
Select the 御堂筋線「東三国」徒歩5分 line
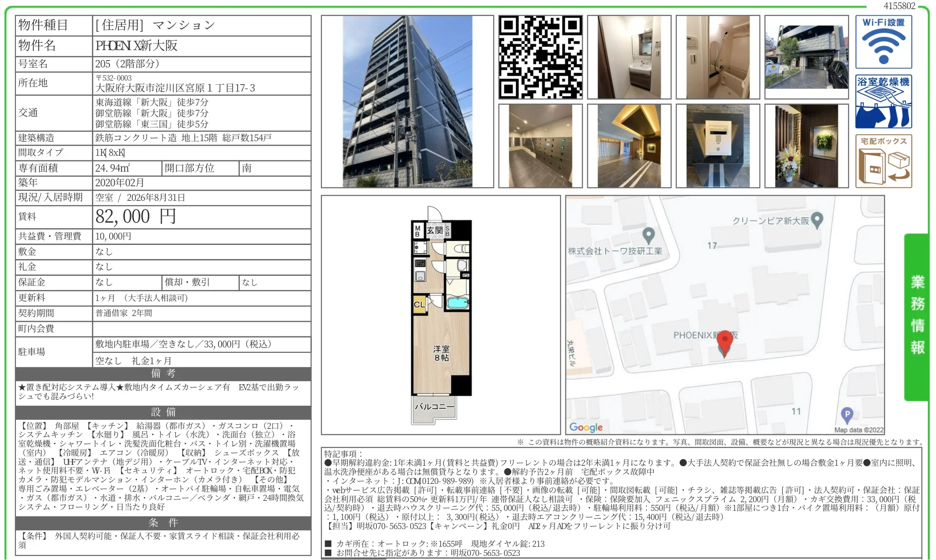152,124
